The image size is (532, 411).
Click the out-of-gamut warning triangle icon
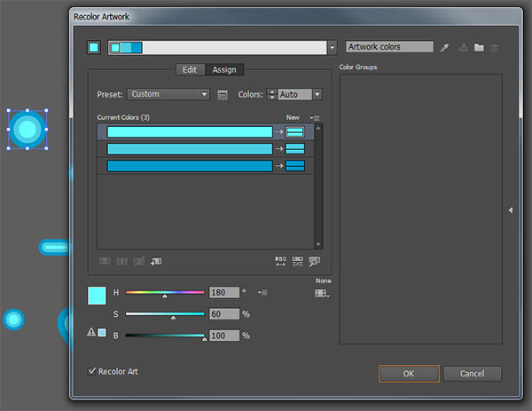pyautogui.click(x=91, y=333)
